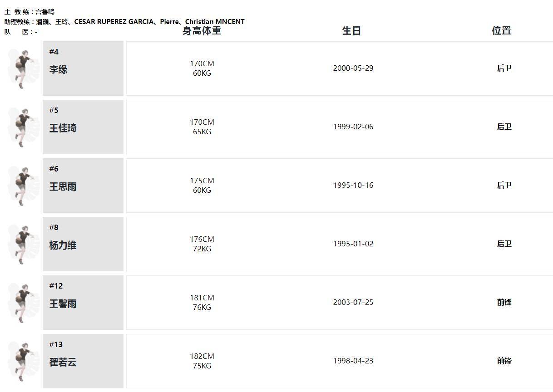The height and width of the screenshot is (392, 553).
Task: Click the head coach name 宫鲁鸣
Action: click(x=45, y=12)
